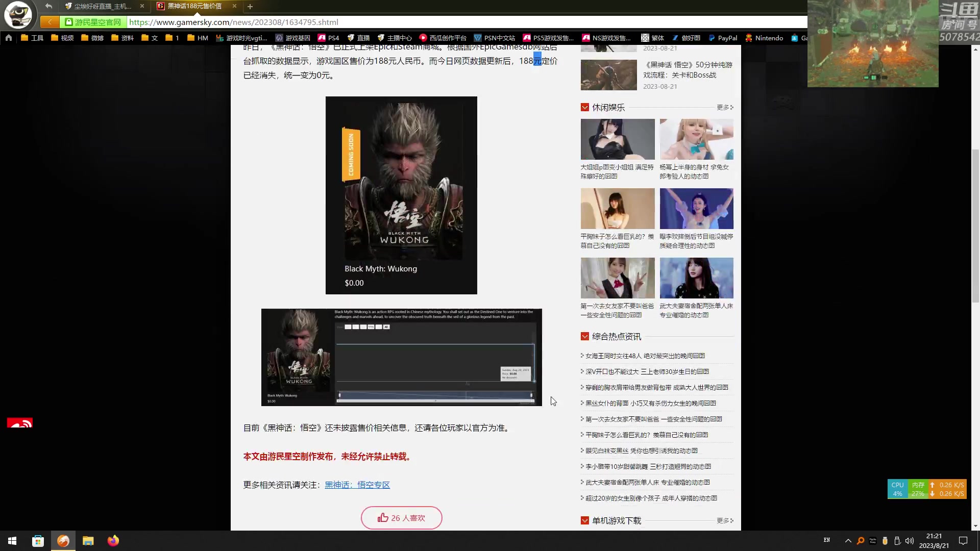Open the PS5游戏发售 bookmark
This screenshot has height=551, width=980.
[548, 38]
